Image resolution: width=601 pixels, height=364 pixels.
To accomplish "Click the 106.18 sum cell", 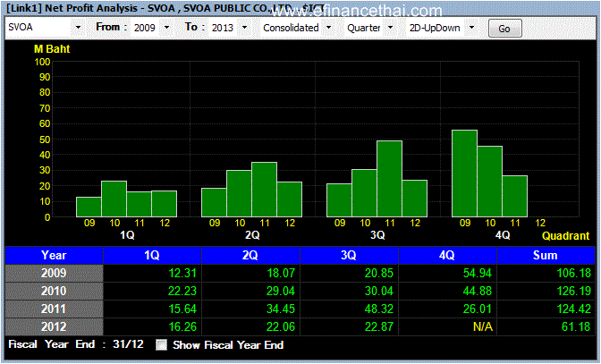I will 546,273.
